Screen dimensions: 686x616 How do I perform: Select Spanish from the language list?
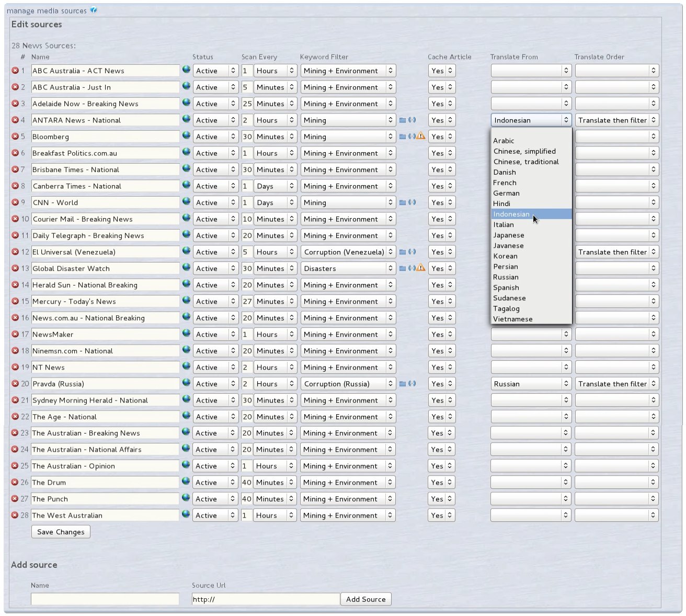click(x=506, y=288)
